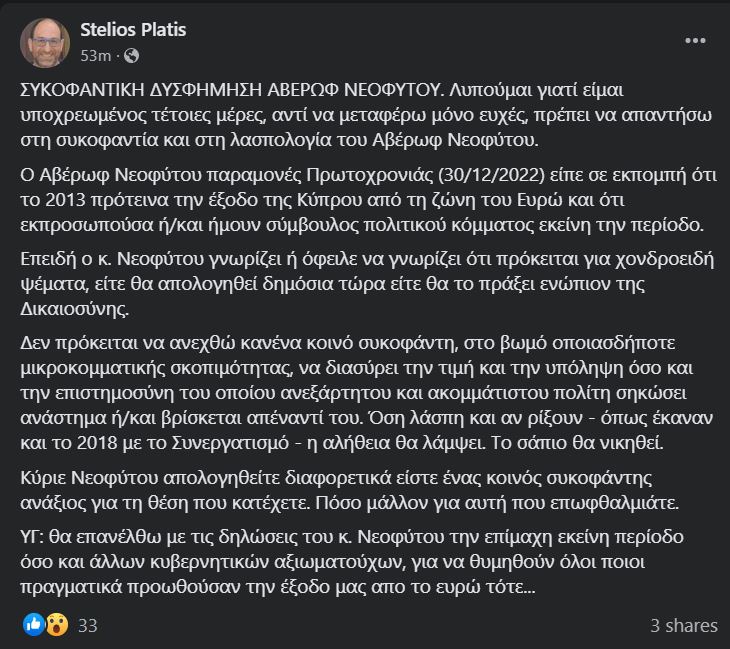Viewport: 730px width, 649px height.
Task: View who reacted via the 33 count
Action: tap(88, 625)
